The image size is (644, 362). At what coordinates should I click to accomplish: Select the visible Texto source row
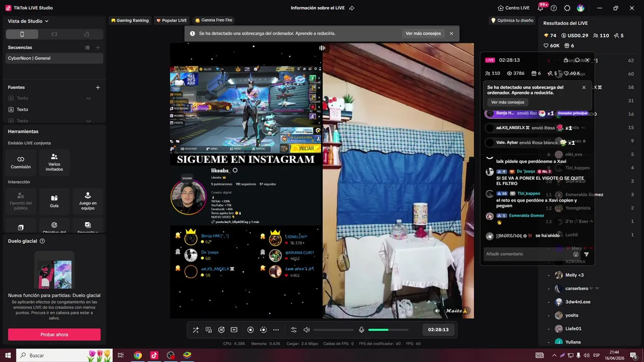tap(53, 110)
